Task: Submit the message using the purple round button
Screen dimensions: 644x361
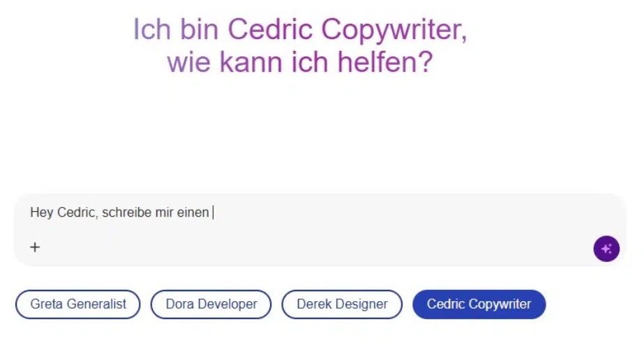Action: [606, 249]
